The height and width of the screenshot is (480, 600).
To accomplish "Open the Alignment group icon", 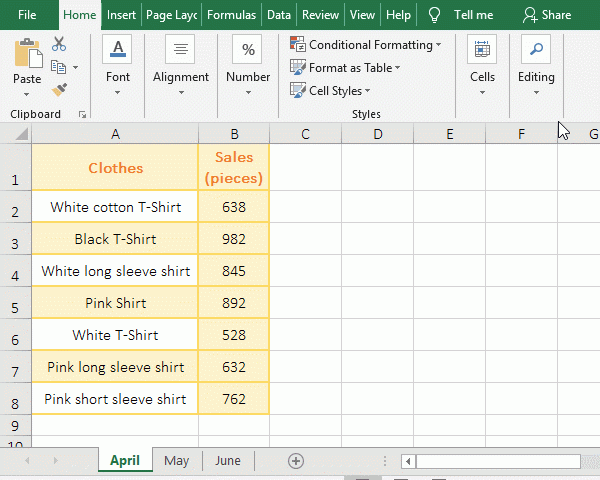I will point(180,49).
